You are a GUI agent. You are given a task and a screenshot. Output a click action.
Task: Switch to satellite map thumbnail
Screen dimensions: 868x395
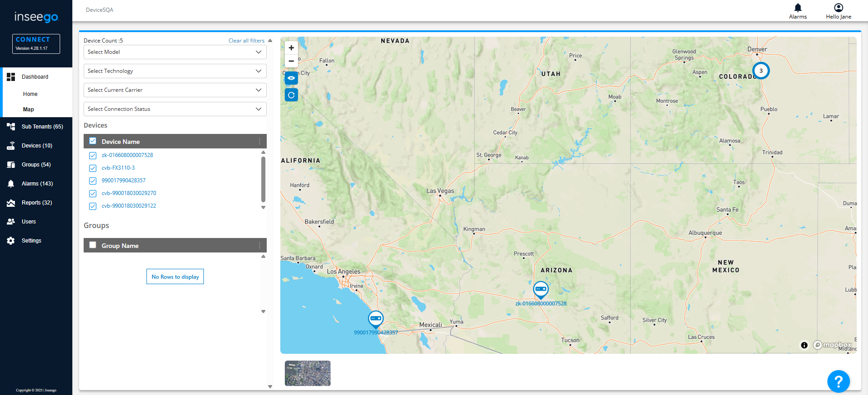pos(307,373)
